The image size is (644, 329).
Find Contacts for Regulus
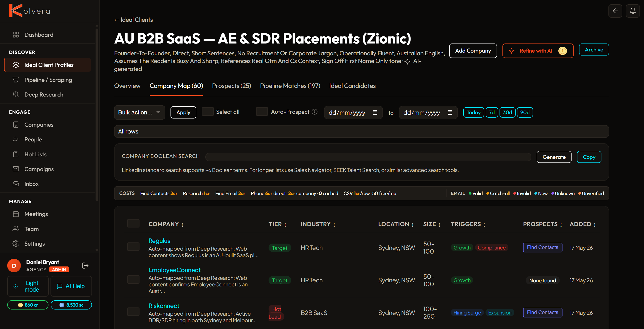tap(543, 247)
